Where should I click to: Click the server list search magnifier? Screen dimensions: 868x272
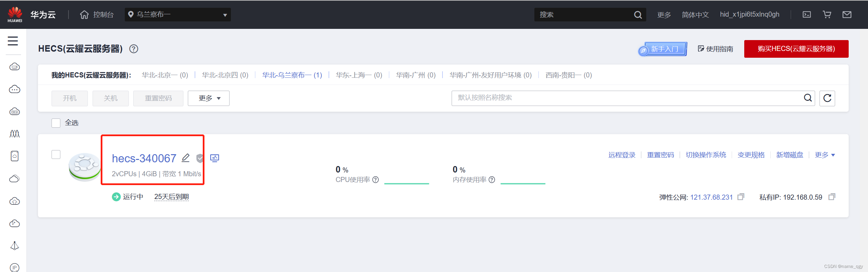pyautogui.click(x=808, y=98)
